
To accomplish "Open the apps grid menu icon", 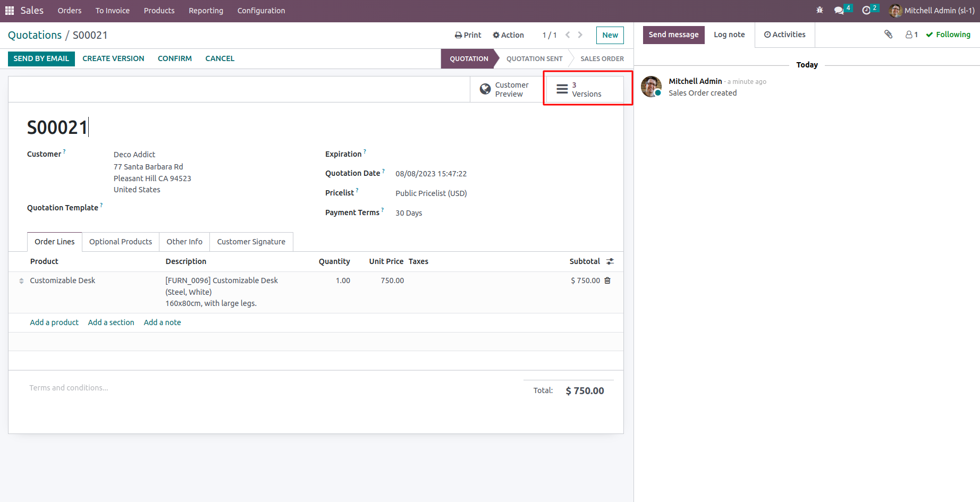I will coord(10,11).
